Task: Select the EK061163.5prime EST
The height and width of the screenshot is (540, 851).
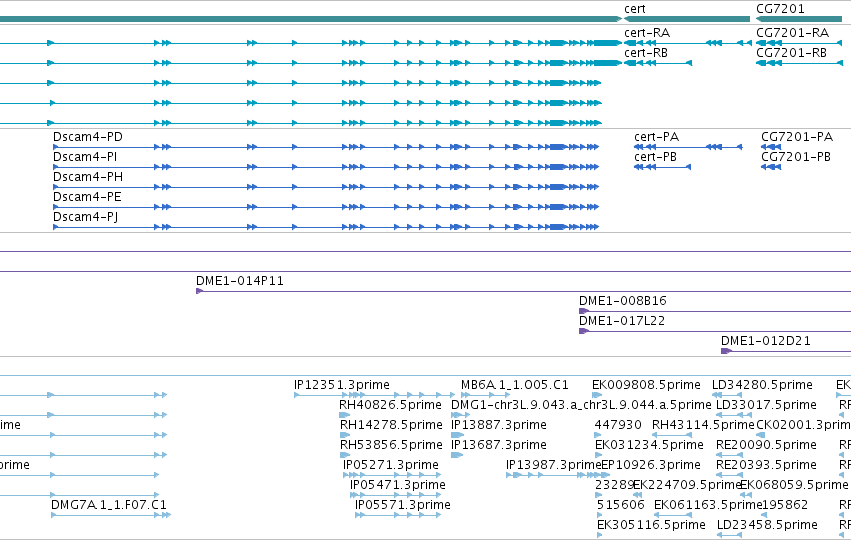Action: pos(673,515)
